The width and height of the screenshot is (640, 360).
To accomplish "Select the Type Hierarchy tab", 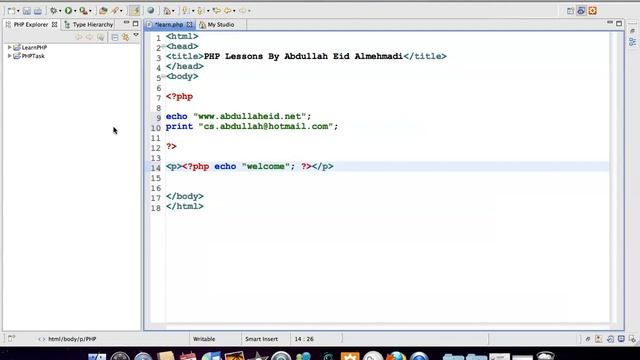I will 89,24.
